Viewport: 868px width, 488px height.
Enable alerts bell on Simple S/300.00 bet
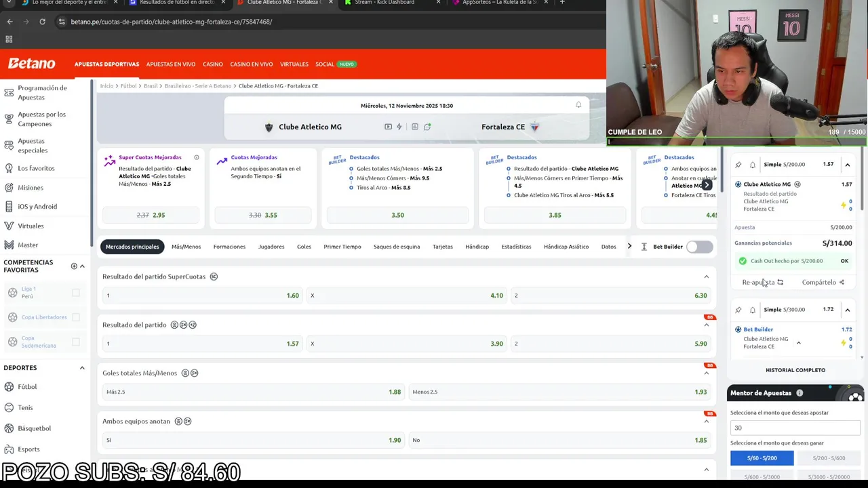752,310
